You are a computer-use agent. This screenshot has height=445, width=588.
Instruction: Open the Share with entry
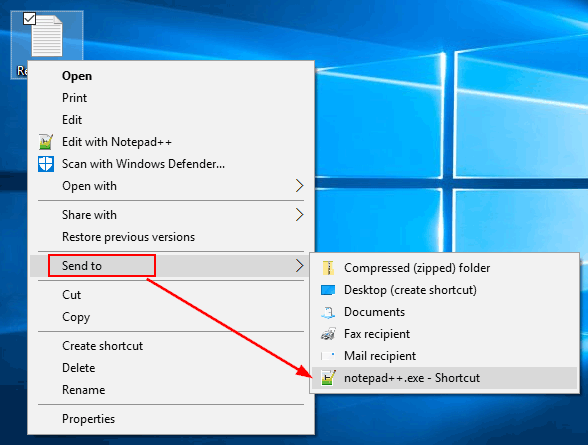coord(171,215)
